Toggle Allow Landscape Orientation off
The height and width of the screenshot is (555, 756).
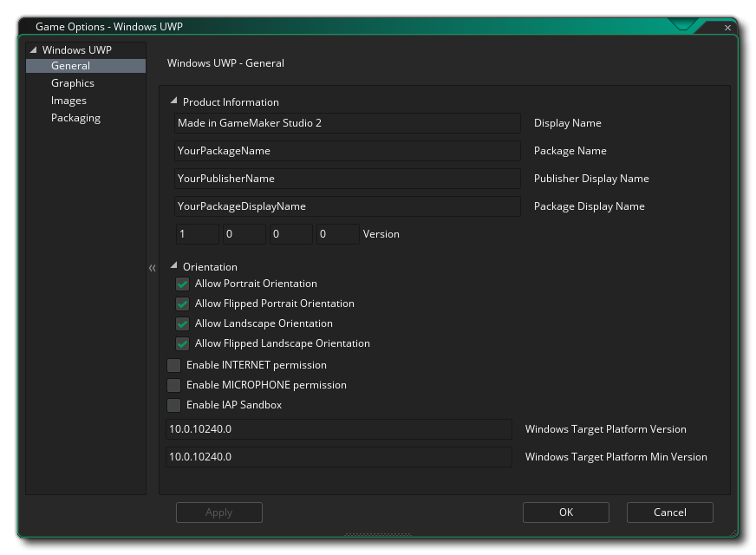click(x=182, y=323)
